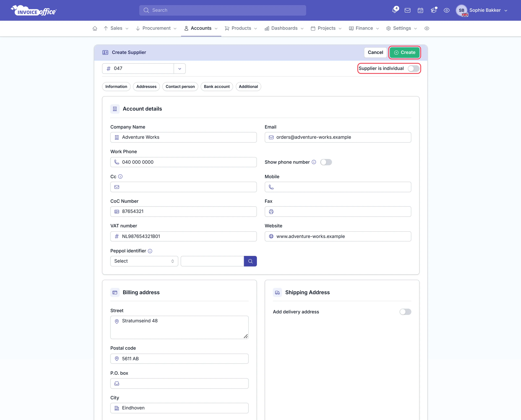
Task: Click the Account details building icon
Action: (115, 109)
